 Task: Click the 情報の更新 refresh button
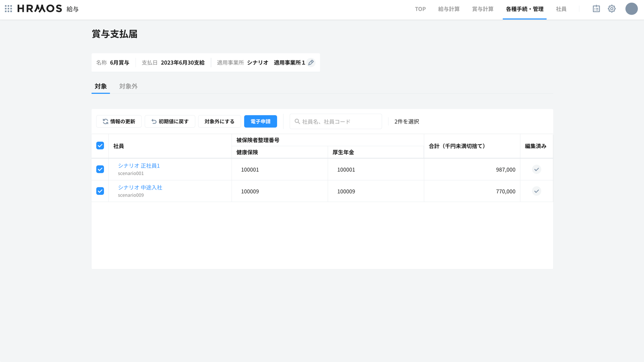click(119, 121)
